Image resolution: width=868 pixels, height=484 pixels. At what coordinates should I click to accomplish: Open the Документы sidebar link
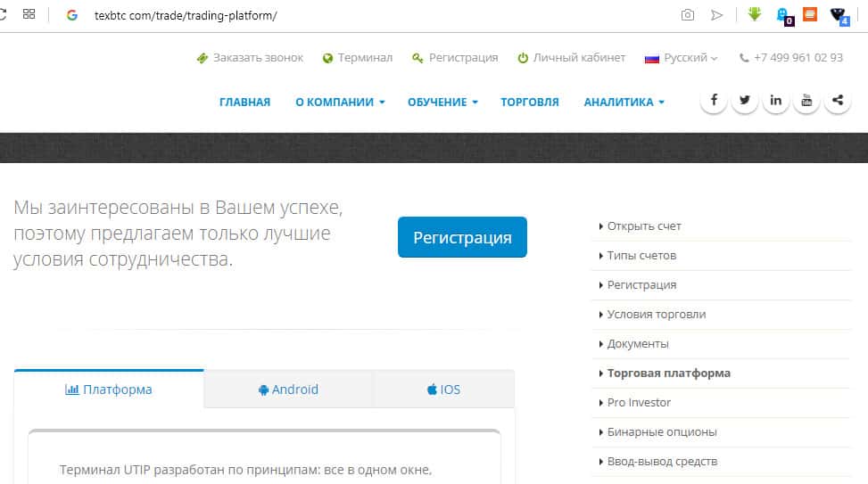[638, 343]
